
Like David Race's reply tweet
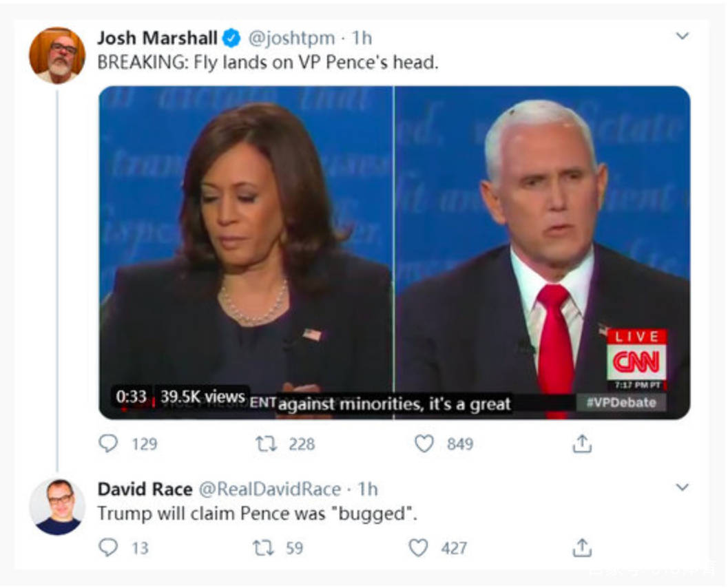418,547
